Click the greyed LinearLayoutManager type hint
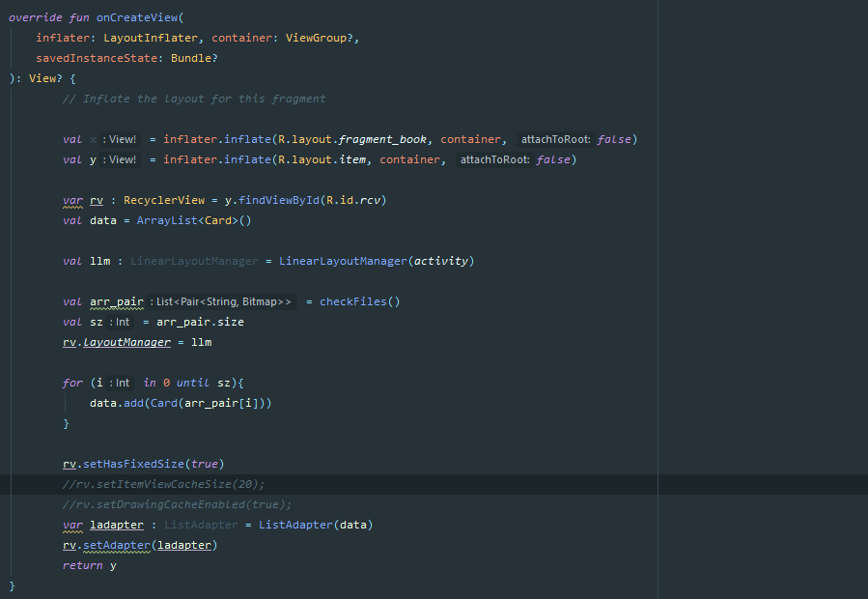This screenshot has height=599, width=868. tap(194, 261)
